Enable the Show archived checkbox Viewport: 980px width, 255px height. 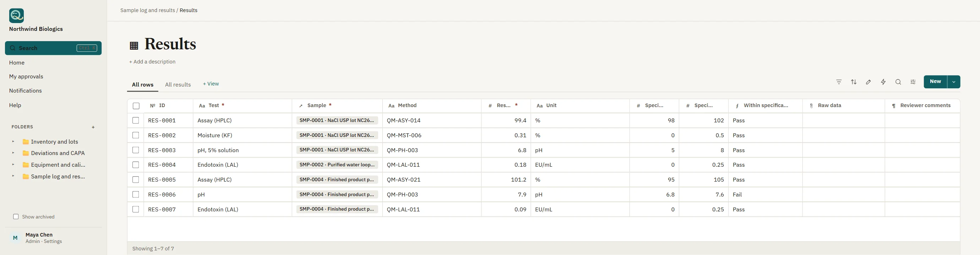coord(16,217)
